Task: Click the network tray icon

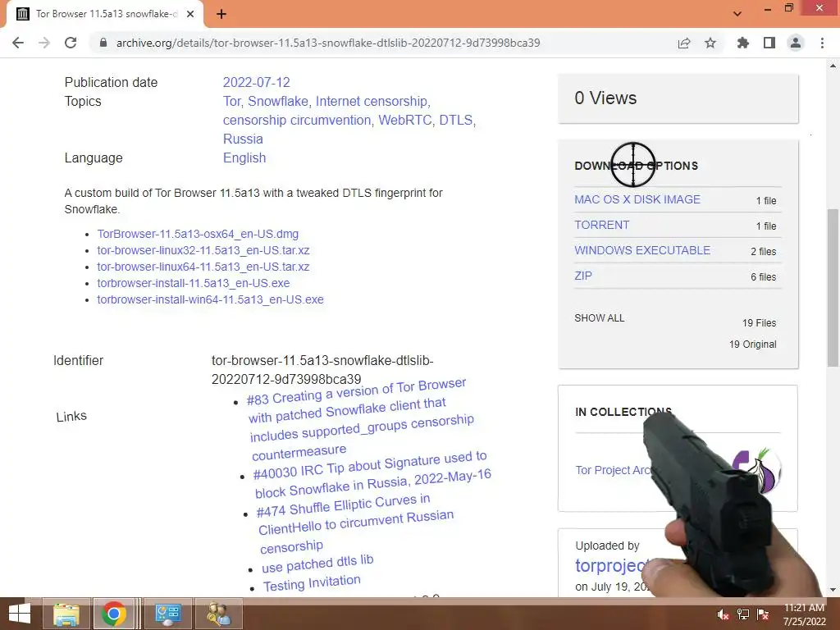Action: click(x=743, y=614)
